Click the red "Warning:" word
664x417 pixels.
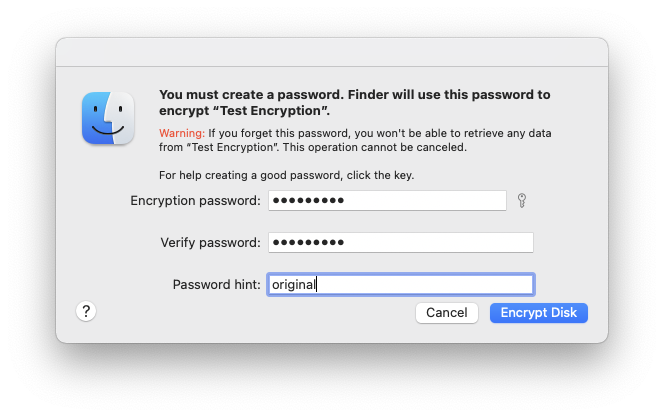click(182, 133)
